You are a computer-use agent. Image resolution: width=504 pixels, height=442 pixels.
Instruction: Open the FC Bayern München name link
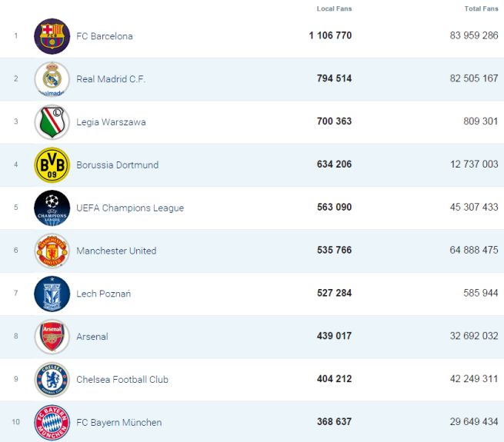pos(119,423)
